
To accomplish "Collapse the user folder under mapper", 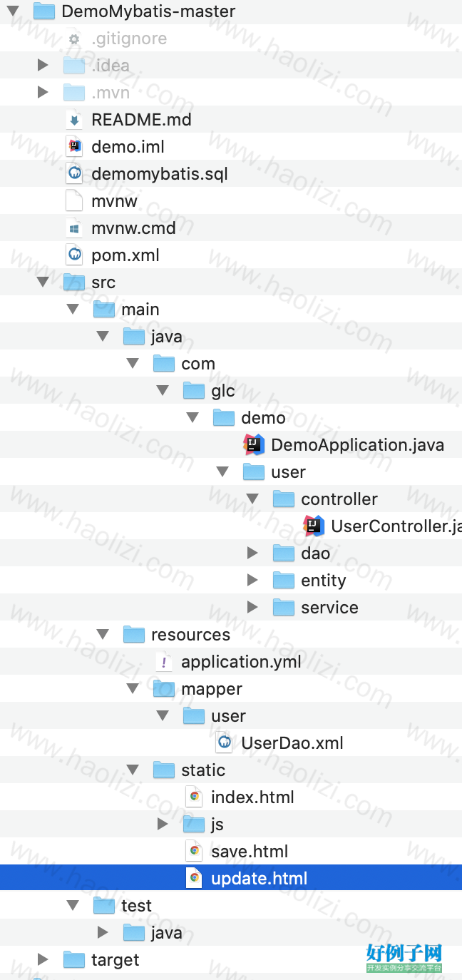I will click(x=163, y=716).
